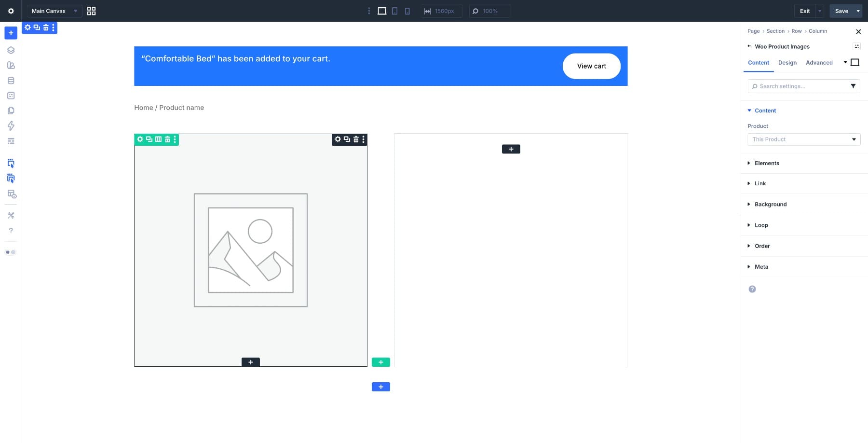Toggle the square panel mode icon beside Advanced
This screenshot has width=868, height=443.
click(x=855, y=63)
